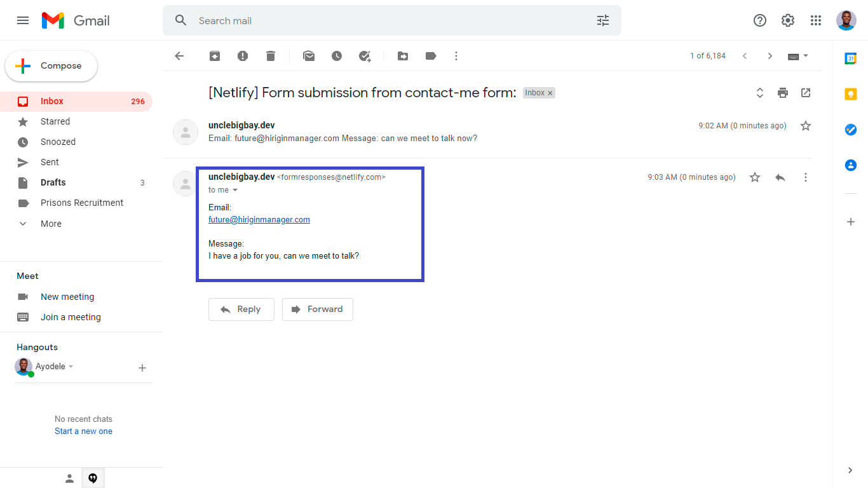This screenshot has height=488, width=868.
Task: Delete the conversation with the trash icon
Action: (271, 56)
